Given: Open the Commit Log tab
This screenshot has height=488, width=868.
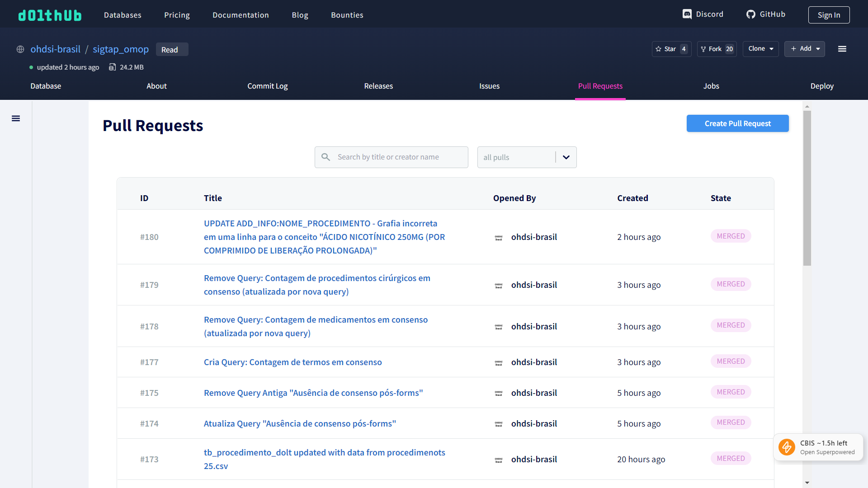Looking at the screenshot, I should pos(267,86).
